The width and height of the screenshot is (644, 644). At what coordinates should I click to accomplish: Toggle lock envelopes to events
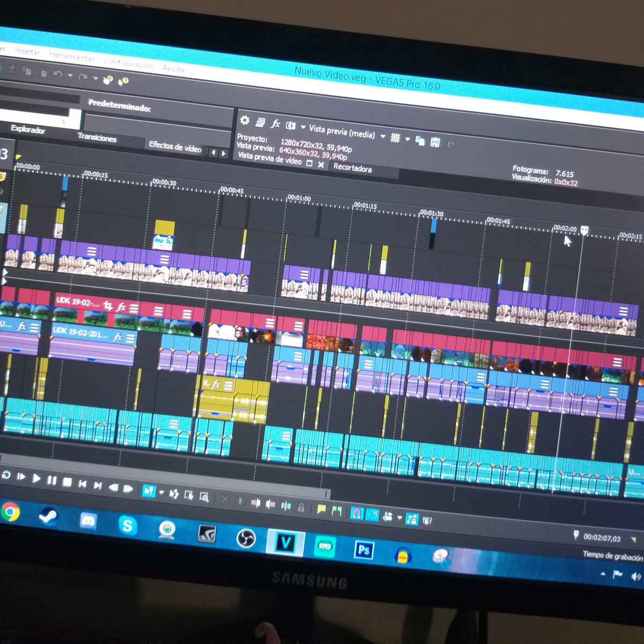click(x=412, y=518)
